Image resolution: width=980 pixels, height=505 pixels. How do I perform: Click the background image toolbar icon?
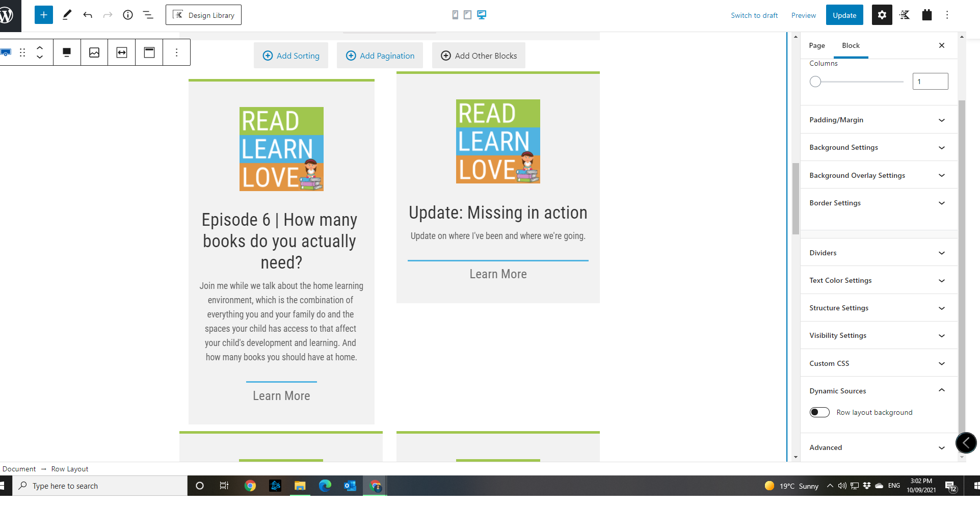pos(94,52)
